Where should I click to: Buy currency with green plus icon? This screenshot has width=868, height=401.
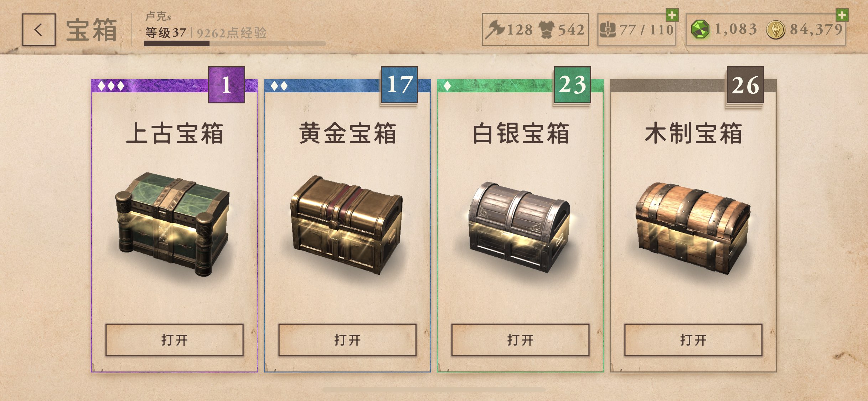pyautogui.click(x=842, y=15)
